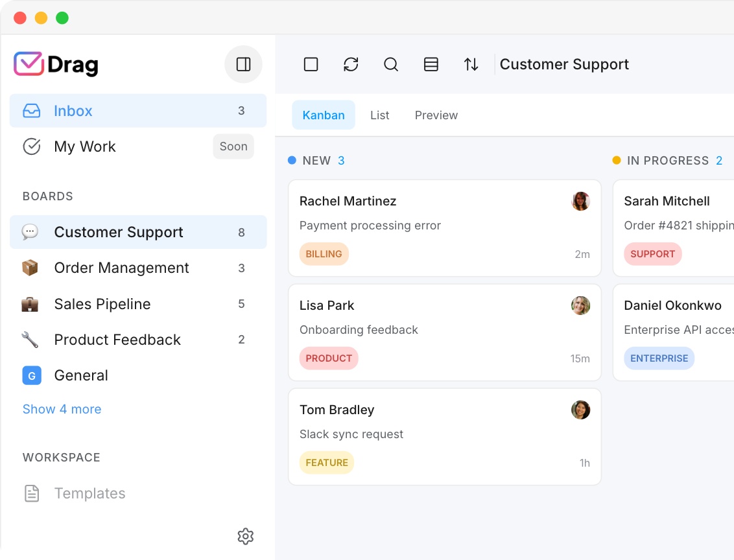Collapse the sidebar with the panel toggle icon
Screen dimensions: 734x560
243,64
